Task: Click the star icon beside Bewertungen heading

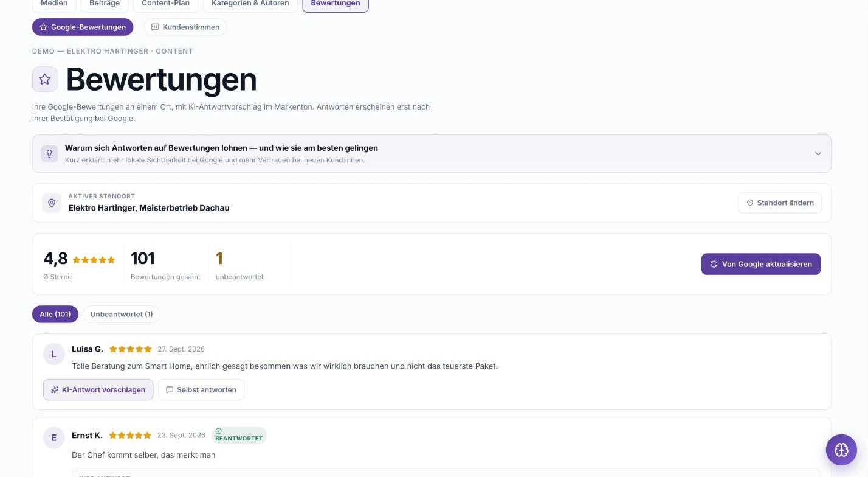Action: tap(45, 79)
